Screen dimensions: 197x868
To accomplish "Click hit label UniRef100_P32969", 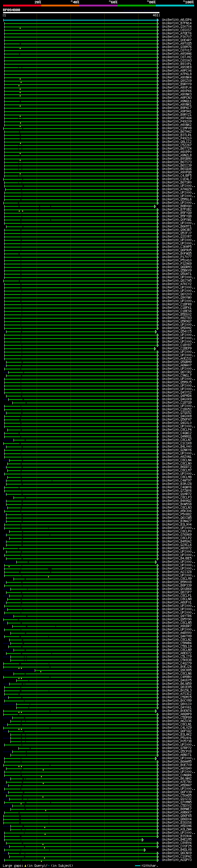I will pos(176,264).
